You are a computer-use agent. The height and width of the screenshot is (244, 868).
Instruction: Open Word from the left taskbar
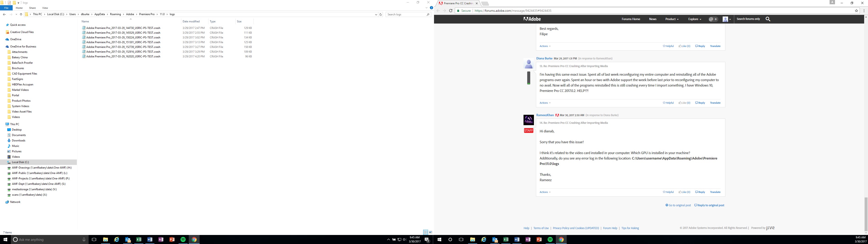coord(150,240)
